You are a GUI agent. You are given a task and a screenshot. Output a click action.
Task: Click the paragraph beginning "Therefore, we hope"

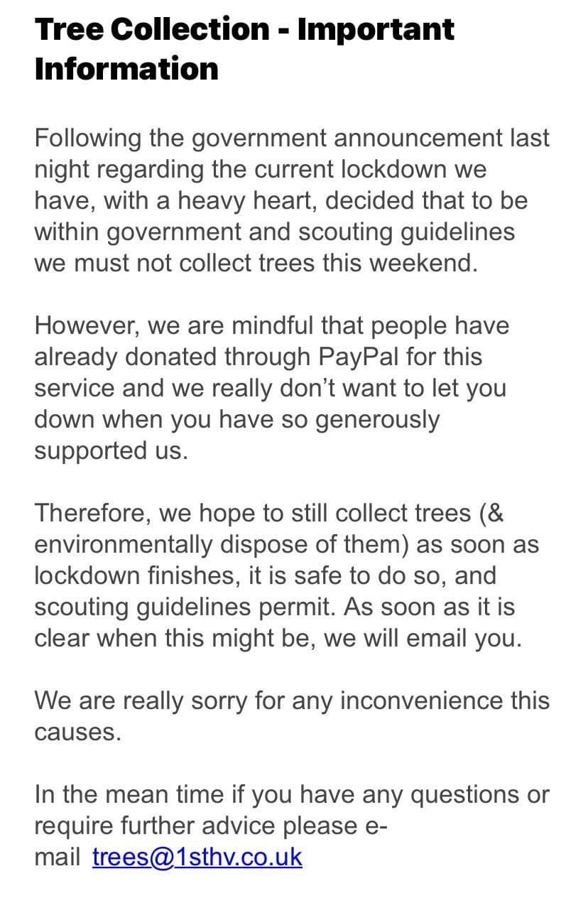coord(286,575)
